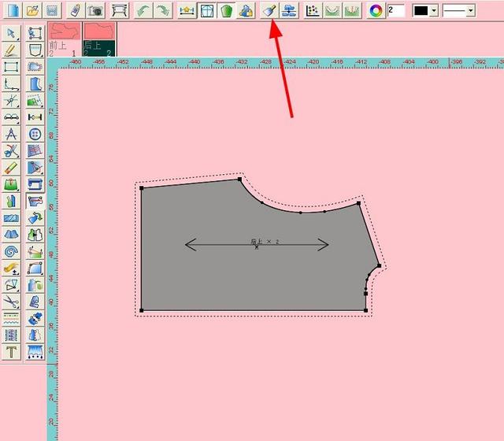This screenshot has width=504, height=441.
Task: Select the green and blue vest tool
Action: (x=11, y=202)
